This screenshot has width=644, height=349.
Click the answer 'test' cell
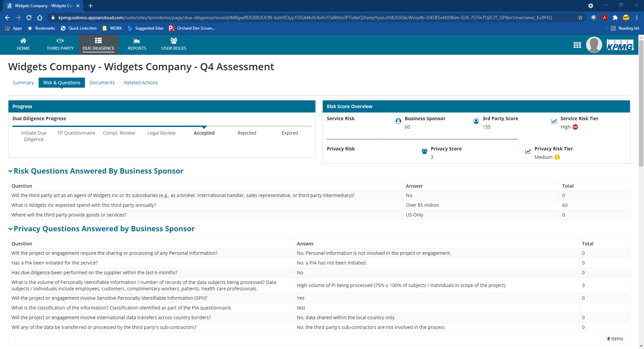point(436,308)
